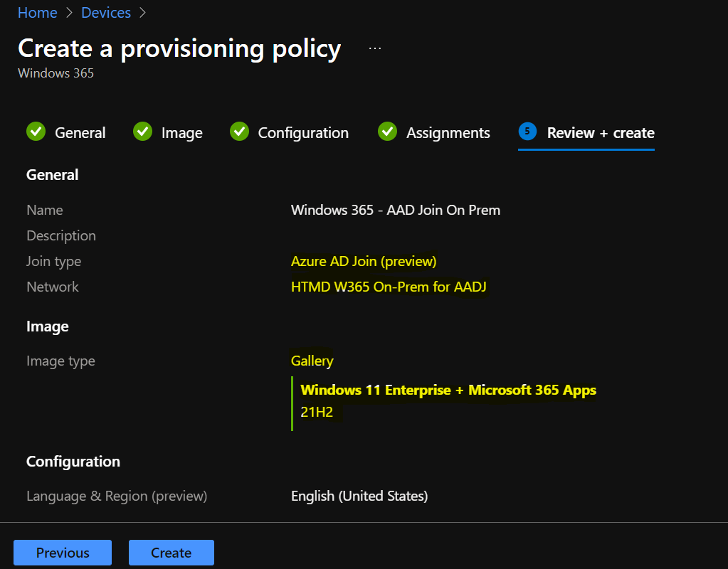Open the Devices breadcrumb link

point(106,13)
